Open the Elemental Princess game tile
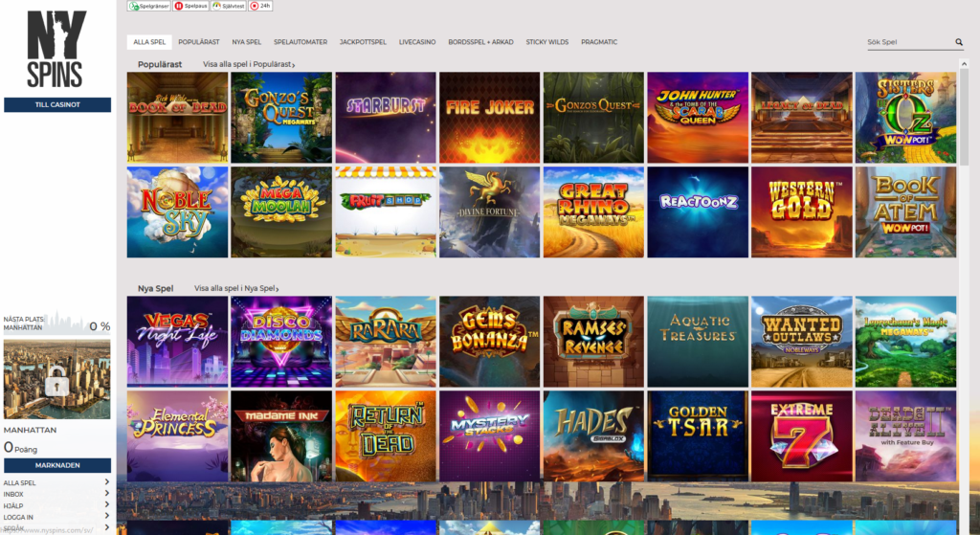The width and height of the screenshot is (980, 535). pyautogui.click(x=177, y=436)
